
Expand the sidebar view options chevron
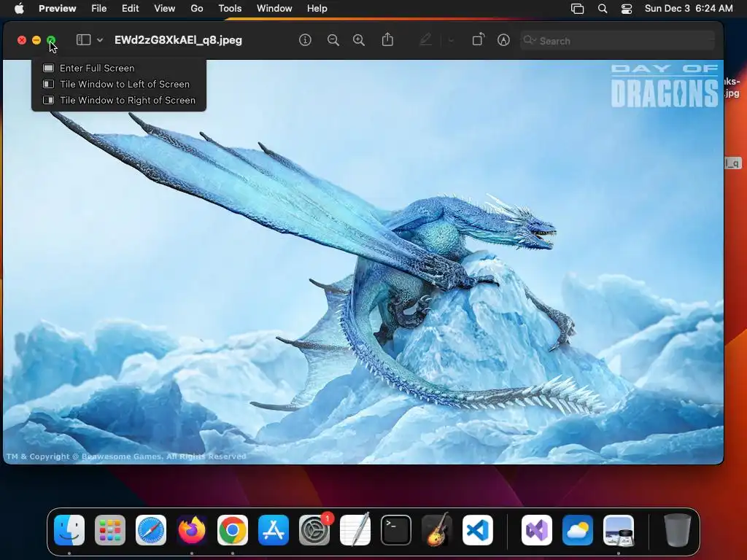(x=99, y=40)
